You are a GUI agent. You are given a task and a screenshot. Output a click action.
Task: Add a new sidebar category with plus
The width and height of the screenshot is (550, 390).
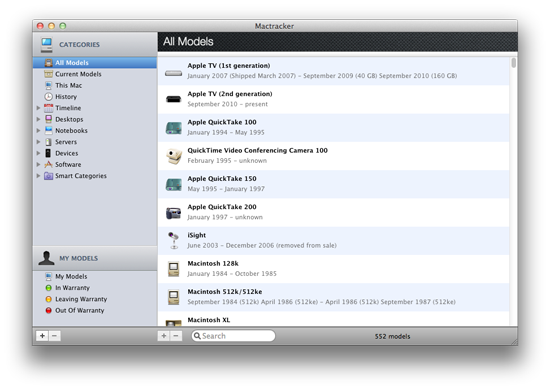(x=42, y=336)
